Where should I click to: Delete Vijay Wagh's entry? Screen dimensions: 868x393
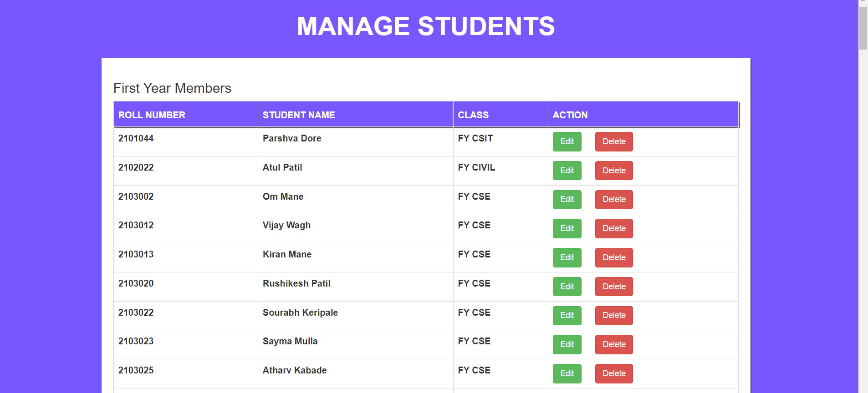click(x=613, y=228)
